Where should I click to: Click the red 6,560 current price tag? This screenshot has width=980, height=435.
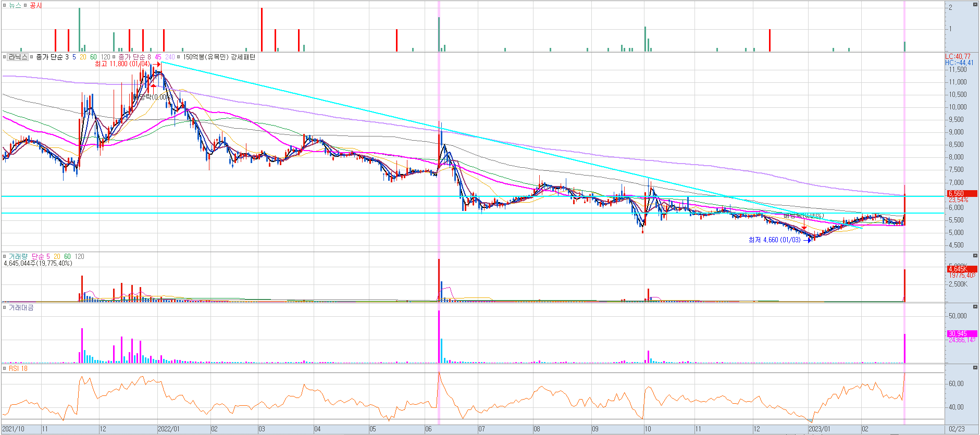click(962, 194)
